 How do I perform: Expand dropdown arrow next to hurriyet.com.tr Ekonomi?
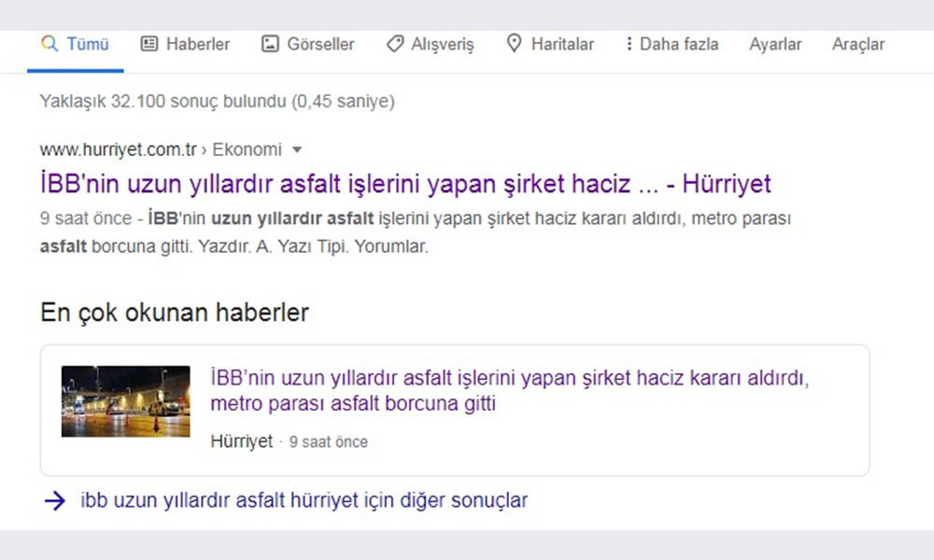pyautogui.click(x=297, y=150)
